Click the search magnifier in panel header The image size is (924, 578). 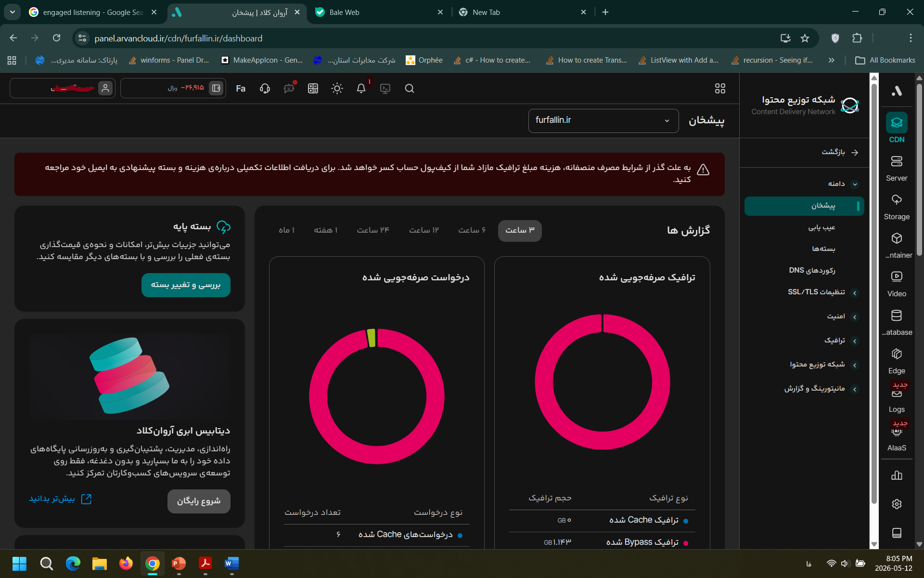(410, 89)
